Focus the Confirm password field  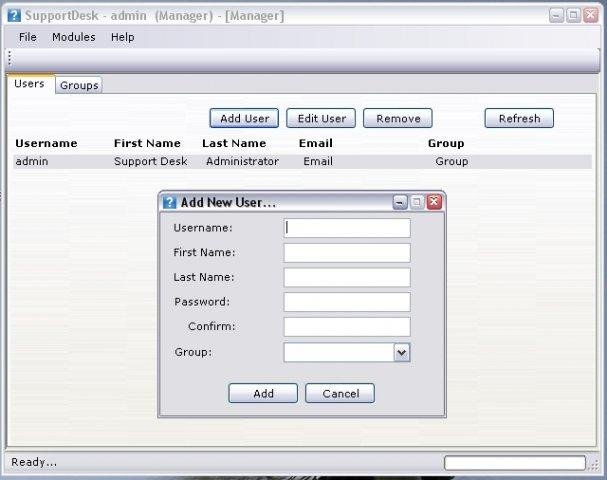coord(347,327)
